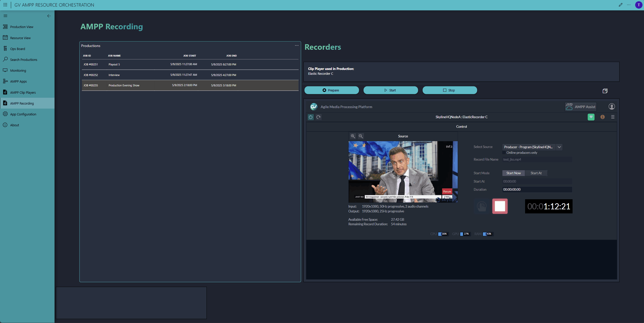Go to Ops Board page
Image resolution: width=644 pixels, height=323 pixels.
(27, 49)
